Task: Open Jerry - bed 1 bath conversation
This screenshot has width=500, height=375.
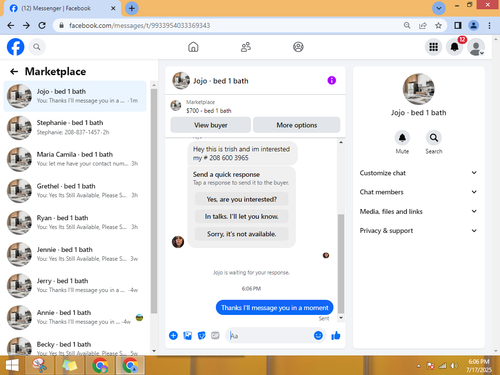Action: (75, 286)
